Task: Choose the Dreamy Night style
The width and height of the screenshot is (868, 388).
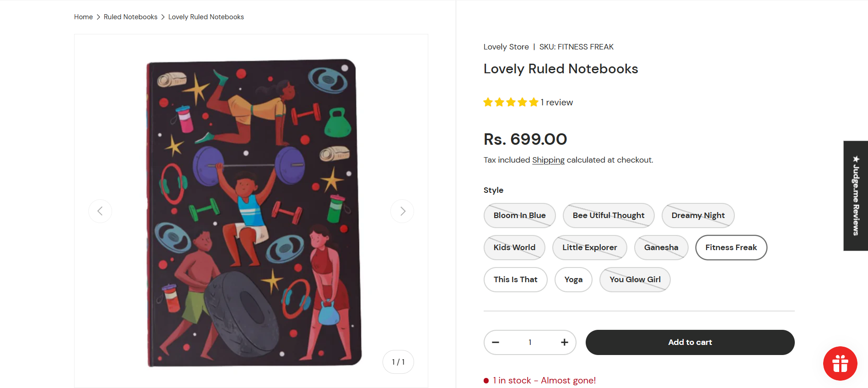Action: 698,215
